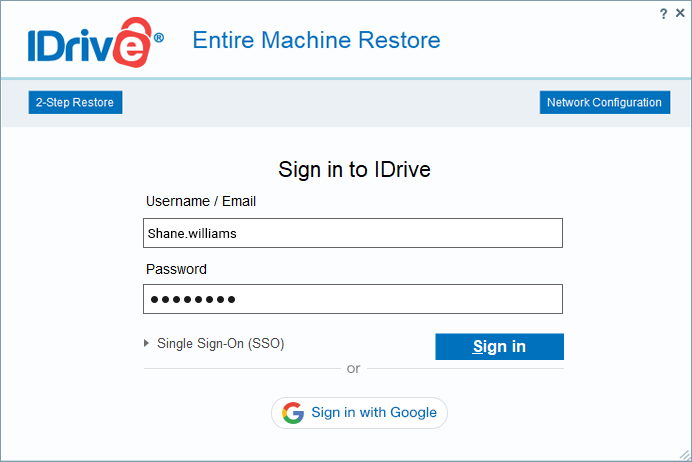Click the 'Sign in to IDrive' heading
Image resolution: width=692 pixels, height=462 pixels.
pos(354,169)
